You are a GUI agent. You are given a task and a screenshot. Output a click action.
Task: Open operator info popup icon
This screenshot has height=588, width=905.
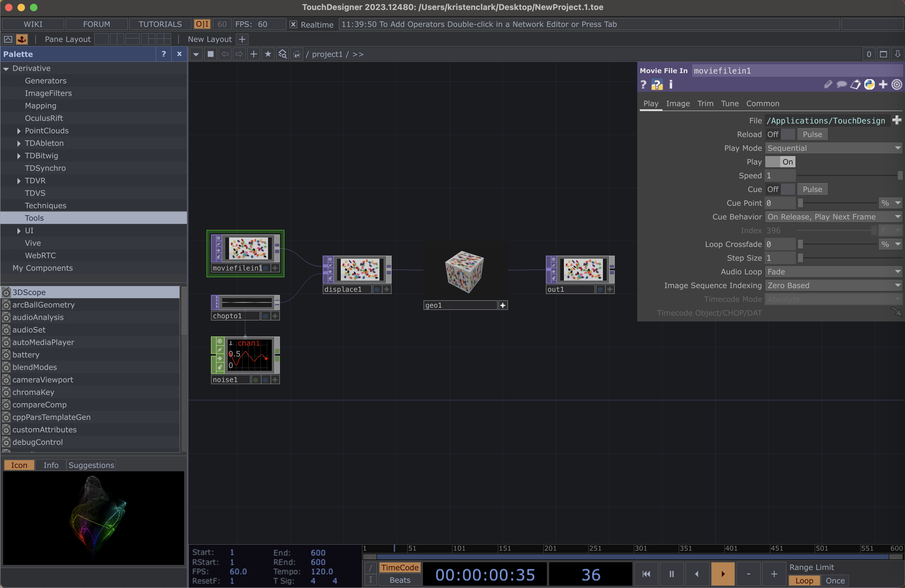[671, 85]
